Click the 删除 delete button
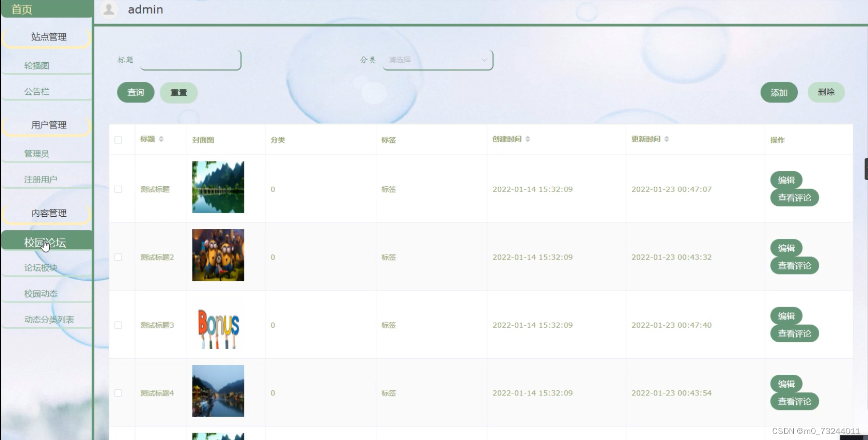The width and height of the screenshot is (868, 440). coord(826,92)
